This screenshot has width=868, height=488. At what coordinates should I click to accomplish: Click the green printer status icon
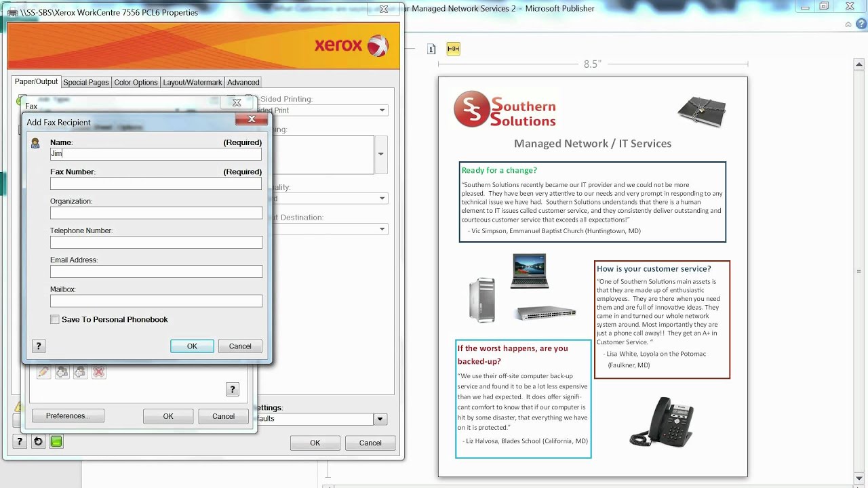coord(56,441)
